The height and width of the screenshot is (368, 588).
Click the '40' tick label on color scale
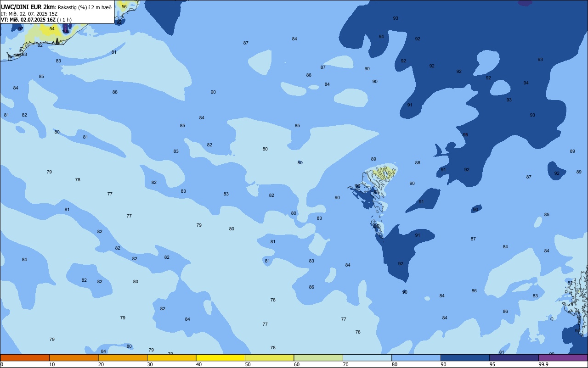pyautogui.click(x=199, y=364)
